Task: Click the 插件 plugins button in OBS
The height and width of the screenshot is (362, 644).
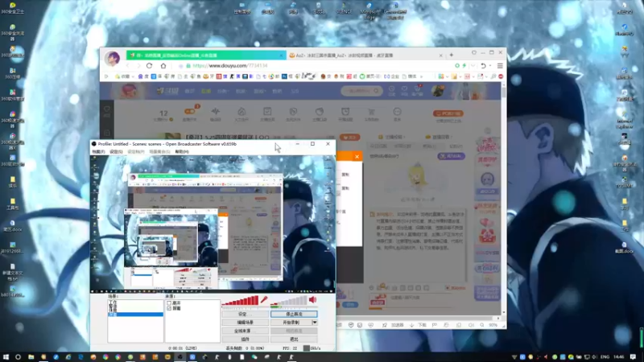Action: pos(246,339)
